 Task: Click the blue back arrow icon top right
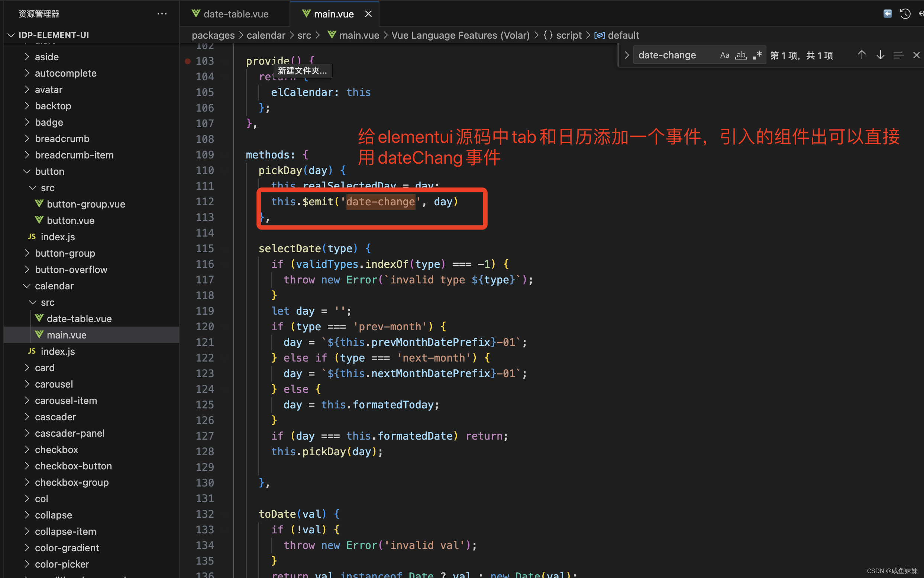pos(888,13)
